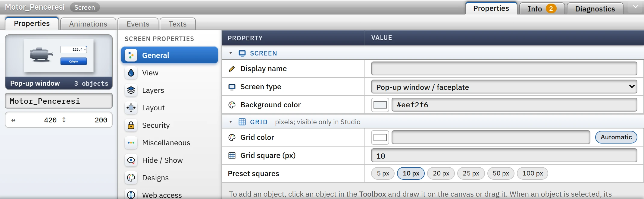Collapse the GRID section

[231, 122]
